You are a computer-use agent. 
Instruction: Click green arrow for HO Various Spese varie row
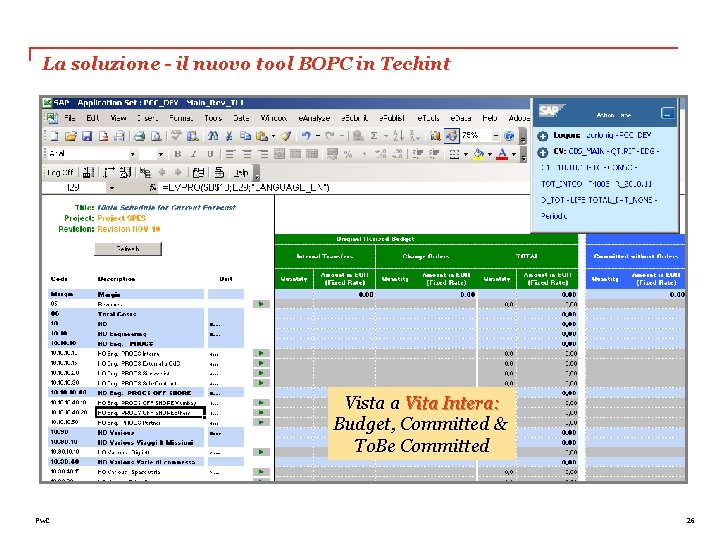261,472
